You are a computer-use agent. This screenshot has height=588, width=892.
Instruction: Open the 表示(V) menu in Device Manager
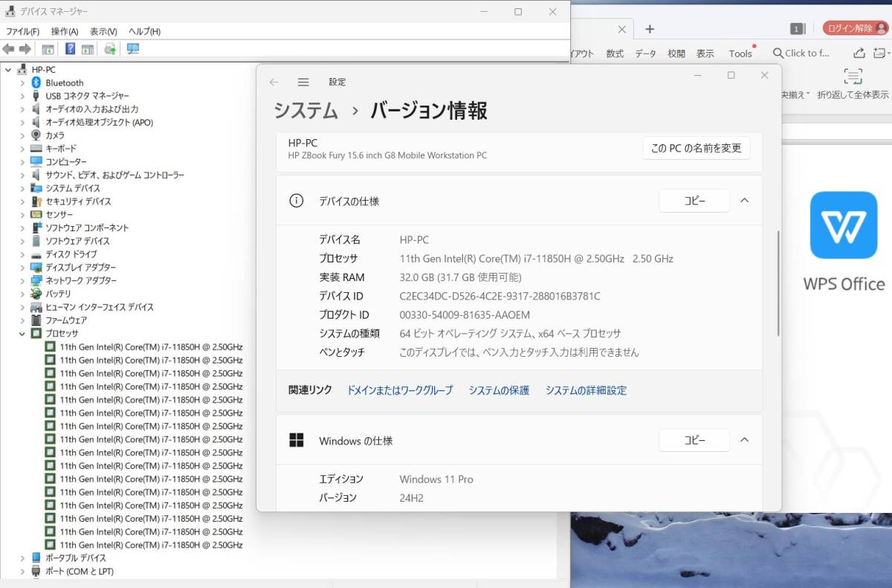coord(104,31)
